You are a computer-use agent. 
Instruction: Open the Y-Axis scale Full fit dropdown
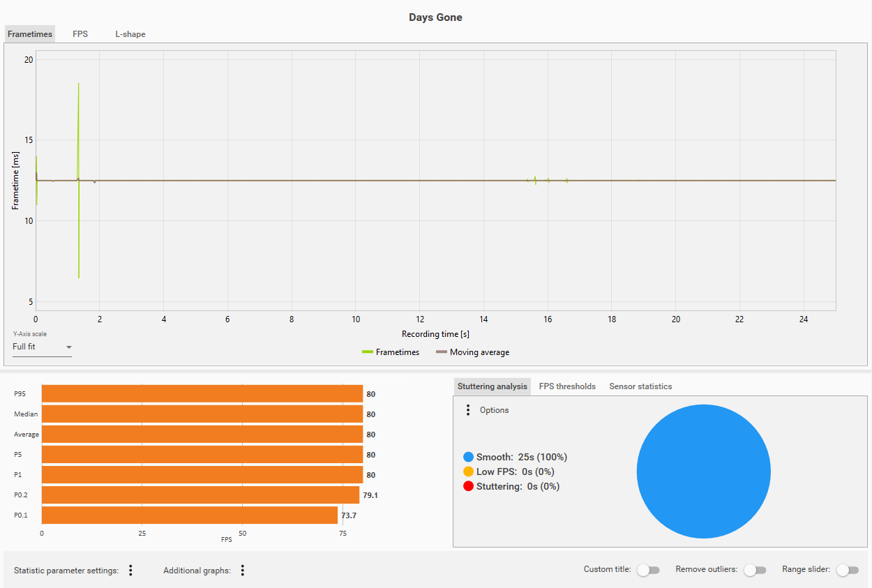[x=42, y=347]
